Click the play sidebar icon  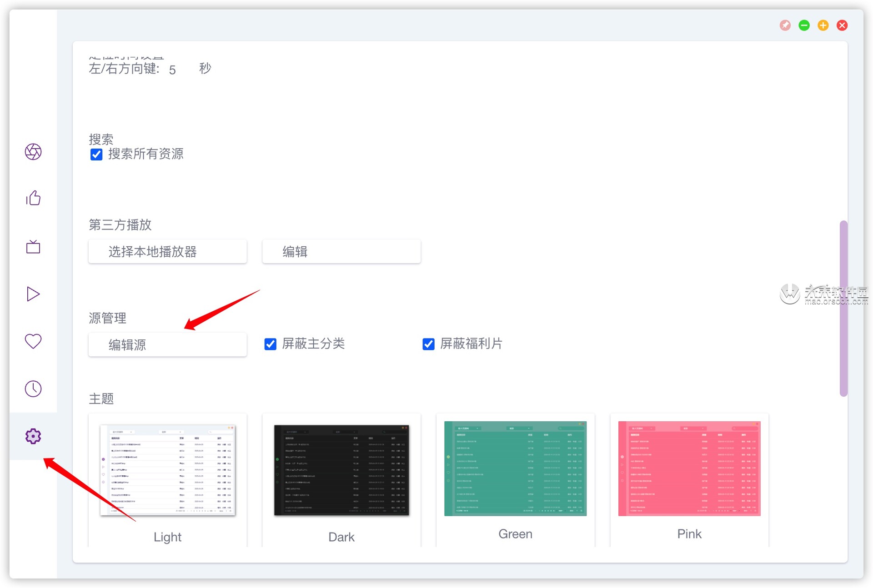[33, 294]
